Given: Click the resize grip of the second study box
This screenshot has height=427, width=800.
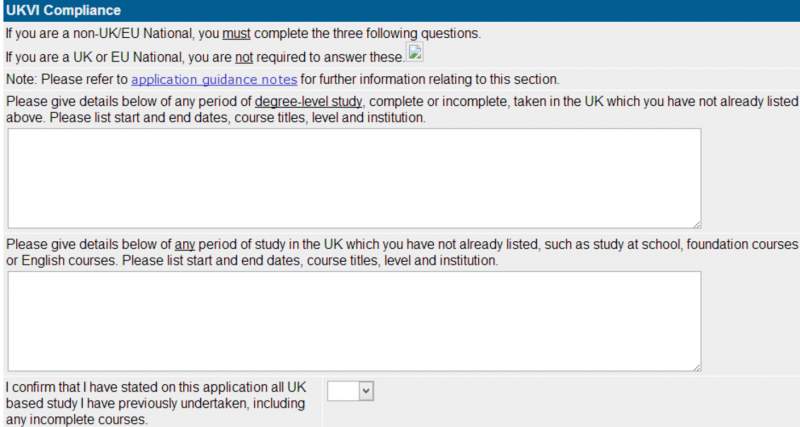Looking at the screenshot, I should click(695, 366).
